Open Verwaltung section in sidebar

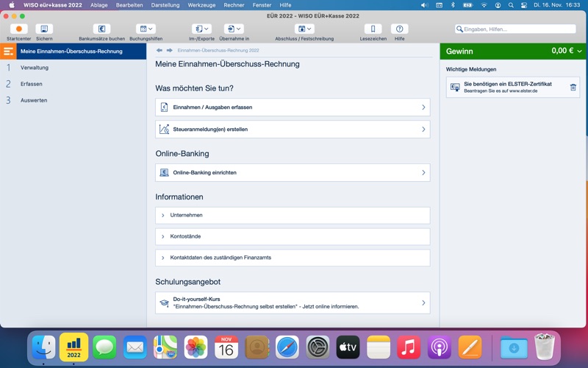[x=35, y=68]
